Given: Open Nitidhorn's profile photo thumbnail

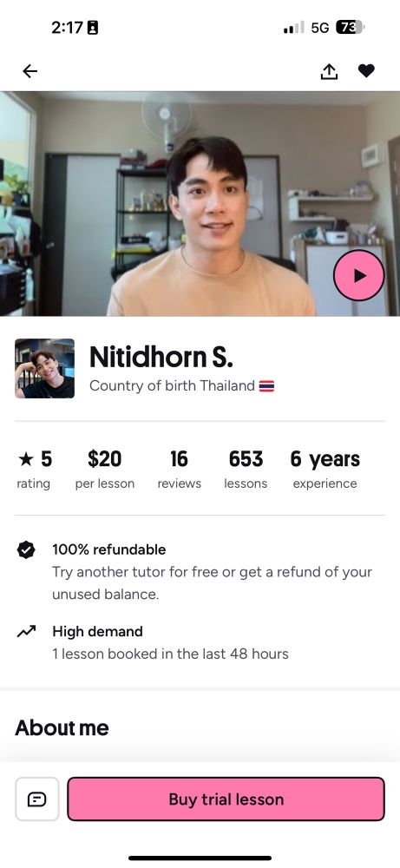Looking at the screenshot, I should [45, 369].
